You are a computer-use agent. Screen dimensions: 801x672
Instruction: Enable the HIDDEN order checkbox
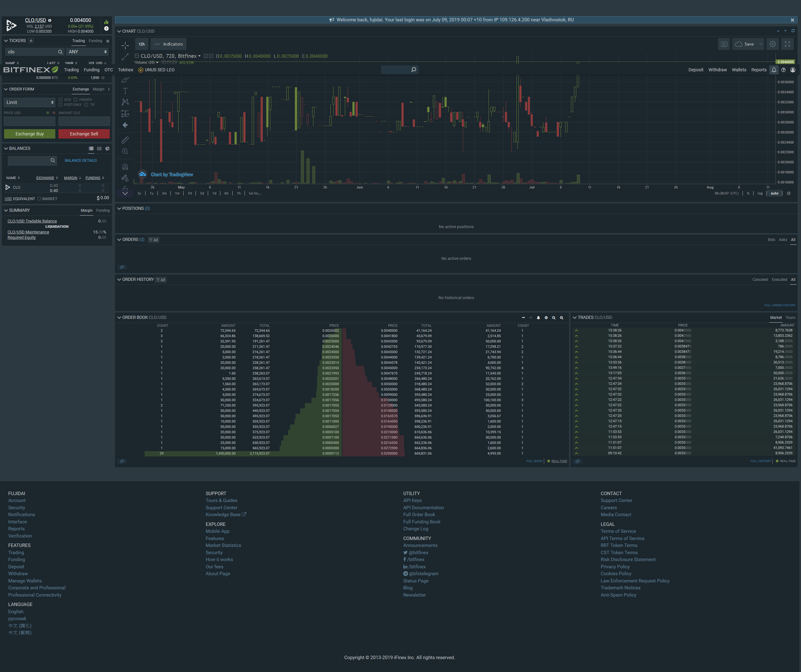(x=75, y=100)
